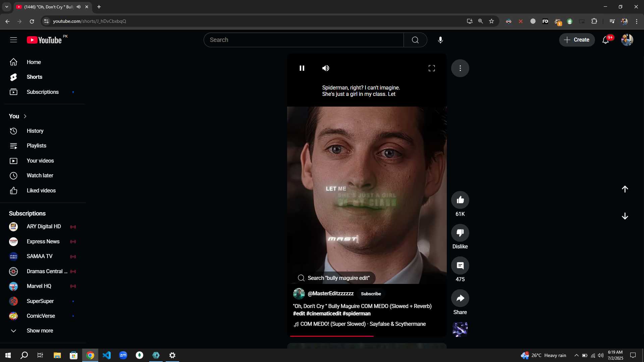Dislike this short video
This screenshot has width=644, height=362.
point(460,233)
